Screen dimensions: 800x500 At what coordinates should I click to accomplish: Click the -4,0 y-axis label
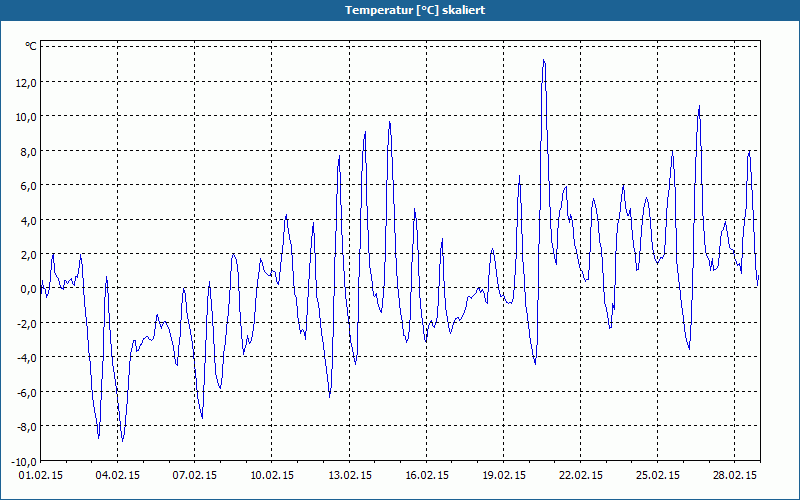(27, 358)
